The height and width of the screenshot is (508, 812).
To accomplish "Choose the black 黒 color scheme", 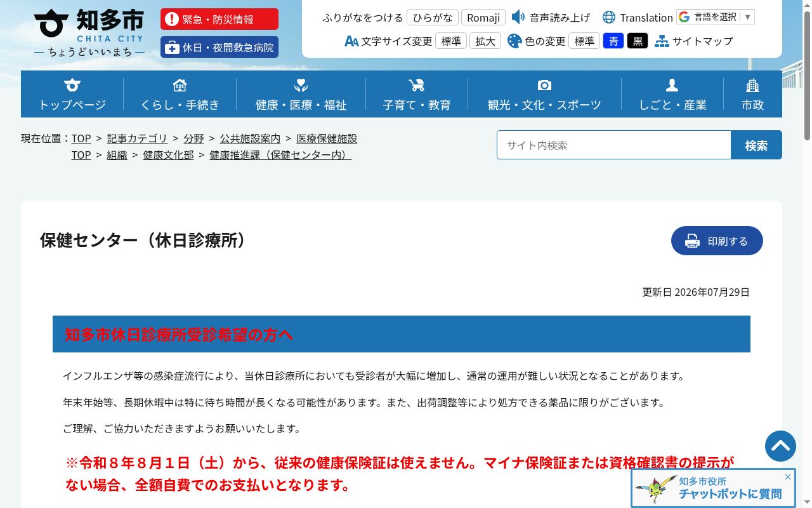I will (x=638, y=41).
